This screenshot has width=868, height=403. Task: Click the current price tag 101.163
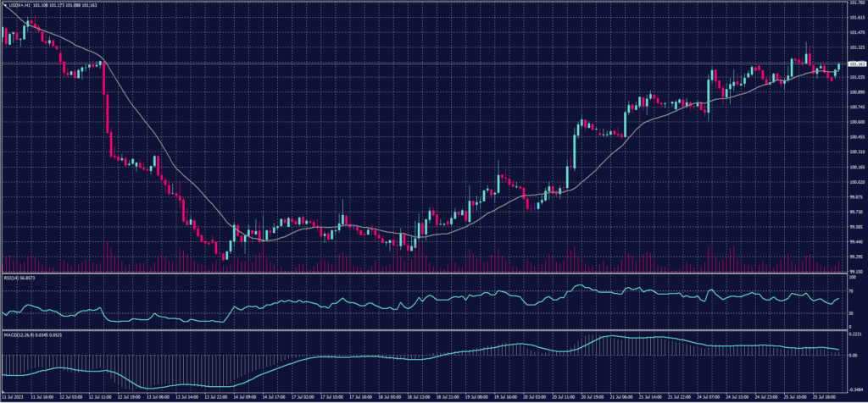point(857,64)
